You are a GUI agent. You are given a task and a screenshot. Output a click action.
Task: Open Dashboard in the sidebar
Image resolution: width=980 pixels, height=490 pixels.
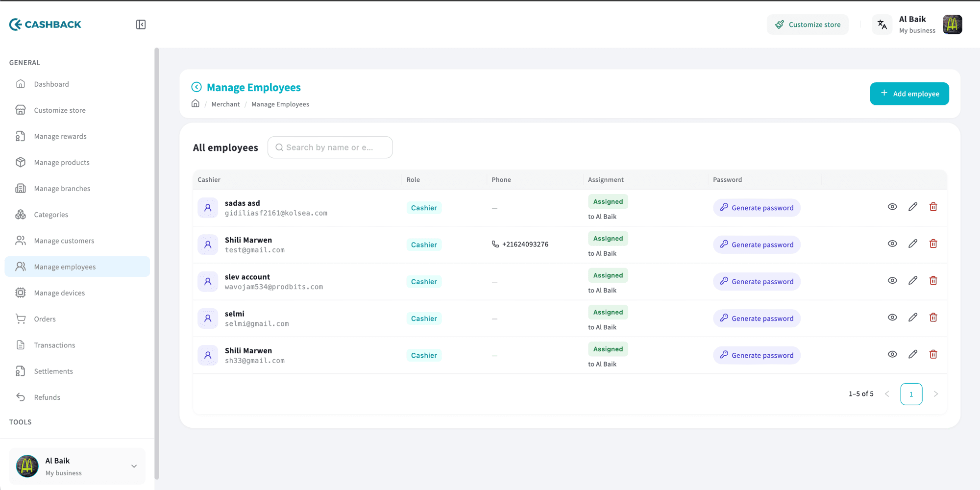[x=77, y=84]
